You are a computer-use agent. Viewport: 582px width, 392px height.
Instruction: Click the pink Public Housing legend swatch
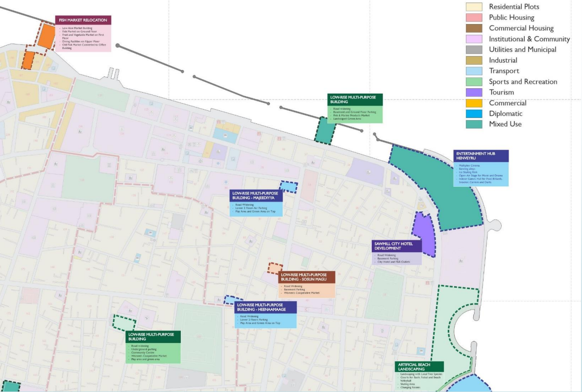474,18
